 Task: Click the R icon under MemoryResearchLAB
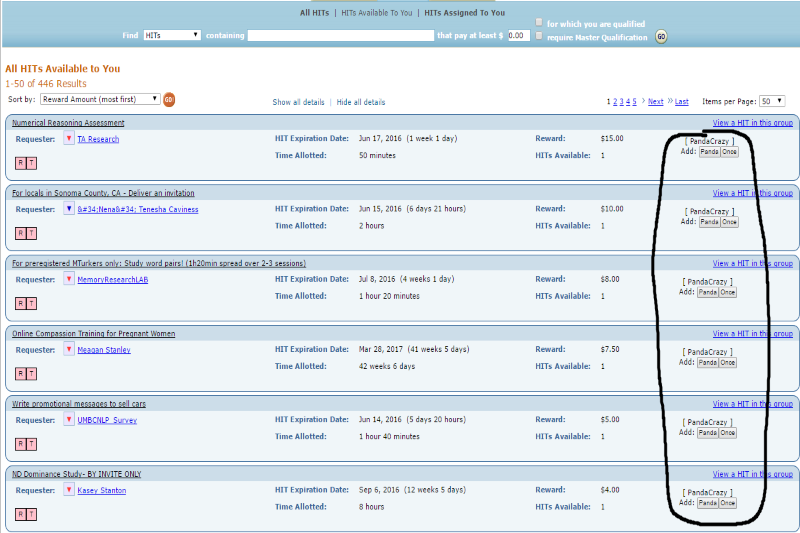20,302
